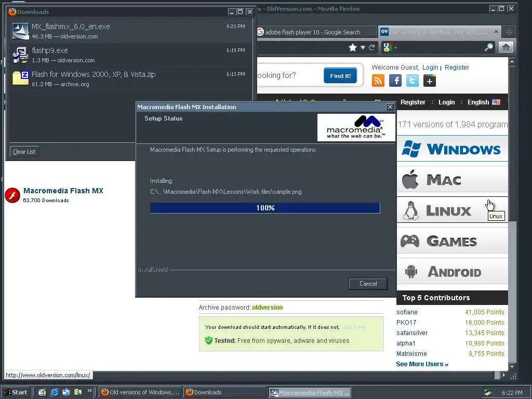
Task: Select English language option
Action: coord(478,102)
